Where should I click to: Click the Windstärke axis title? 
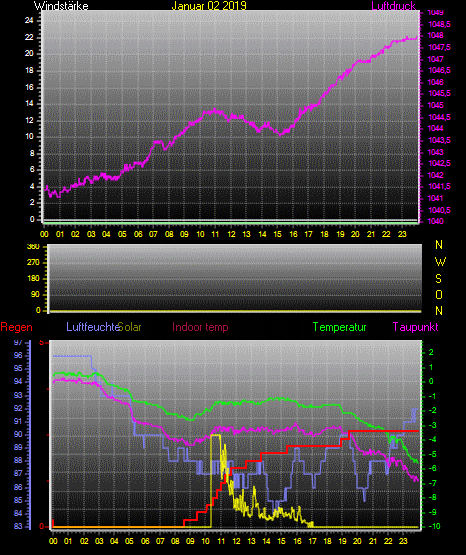[61, 6]
